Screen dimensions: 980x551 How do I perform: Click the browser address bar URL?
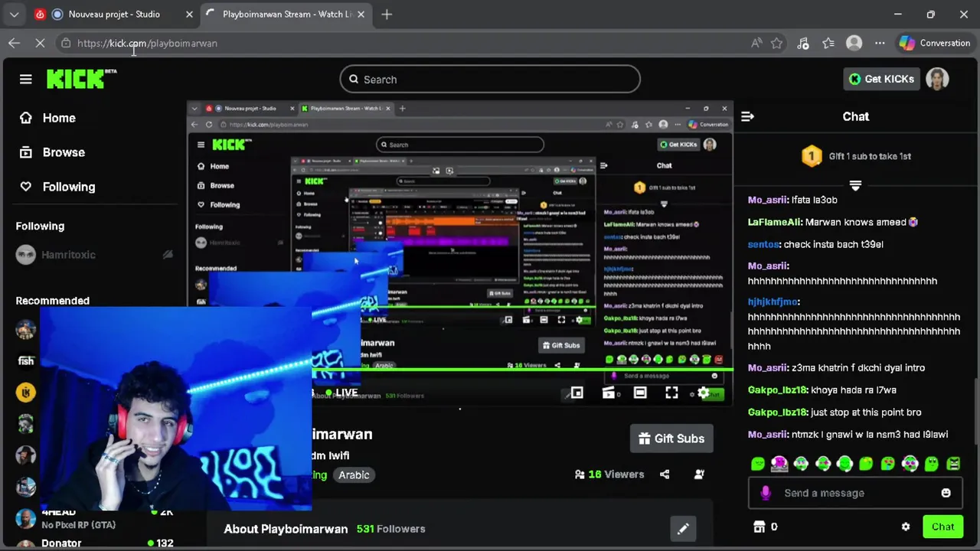tap(147, 43)
